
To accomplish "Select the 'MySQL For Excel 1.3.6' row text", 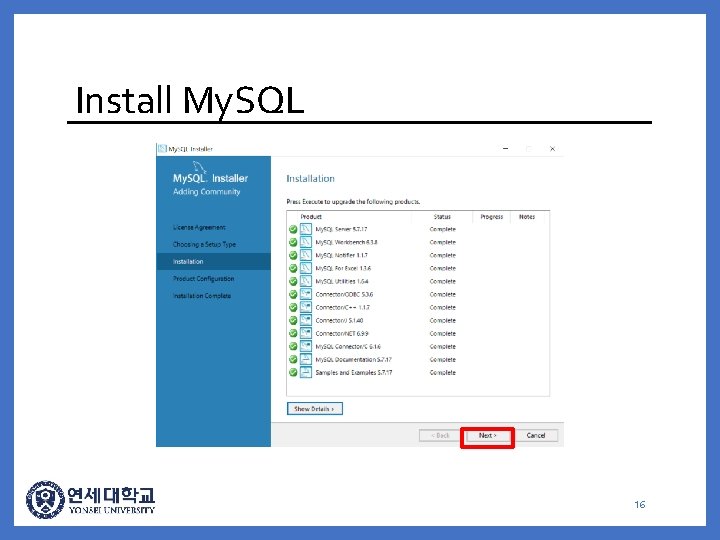I will click(343, 269).
